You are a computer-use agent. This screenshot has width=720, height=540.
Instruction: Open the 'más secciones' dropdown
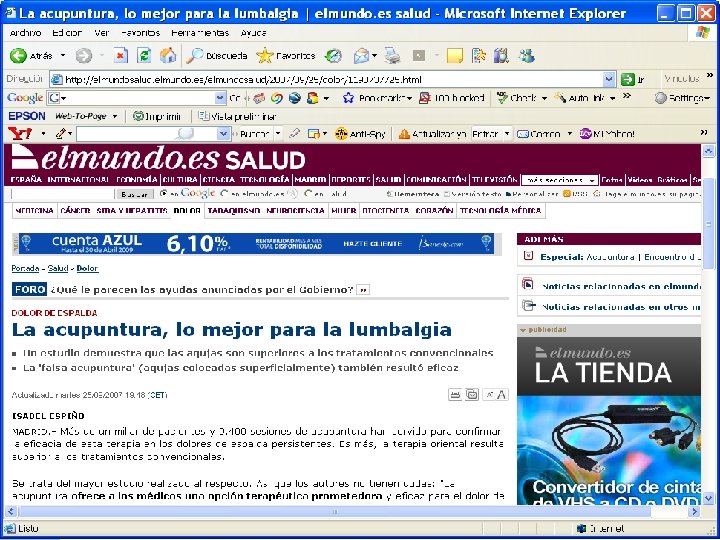click(x=560, y=180)
